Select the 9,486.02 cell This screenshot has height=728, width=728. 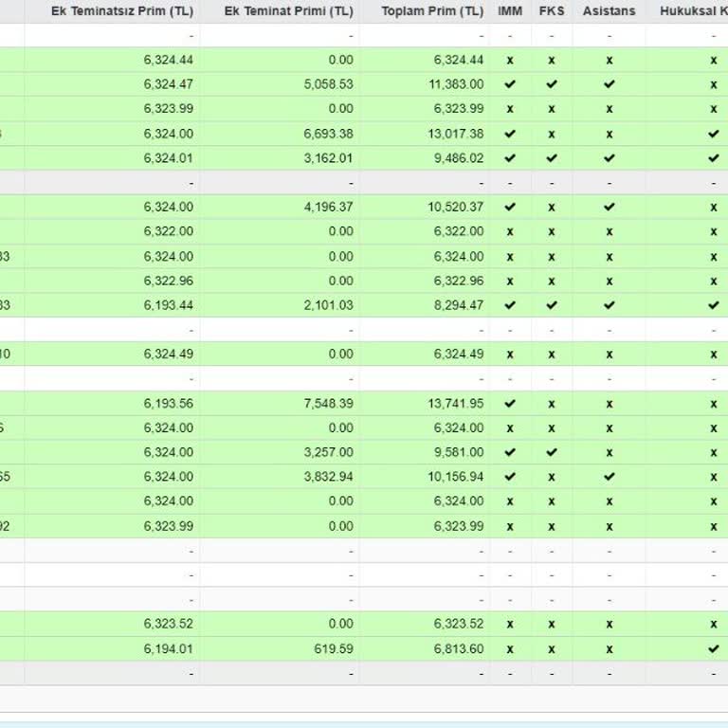click(x=459, y=158)
